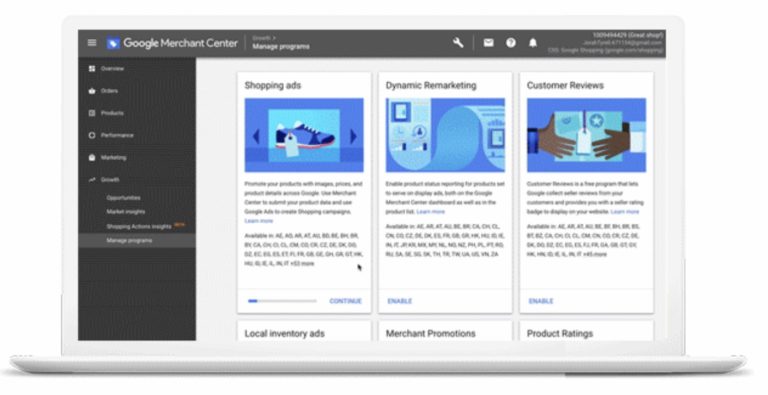This screenshot has height=395, width=768.
Task: Open the notifications bell icon
Action: pyautogui.click(x=533, y=43)
